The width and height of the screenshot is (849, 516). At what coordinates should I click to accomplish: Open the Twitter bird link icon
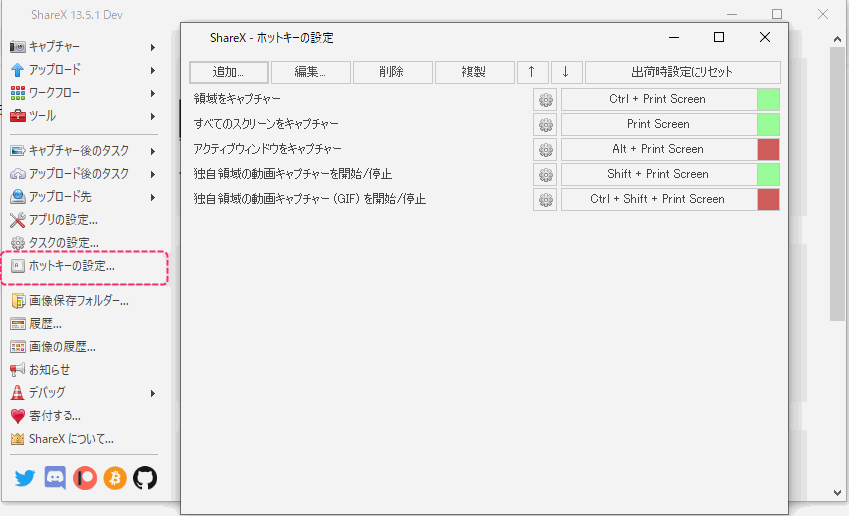24,478
